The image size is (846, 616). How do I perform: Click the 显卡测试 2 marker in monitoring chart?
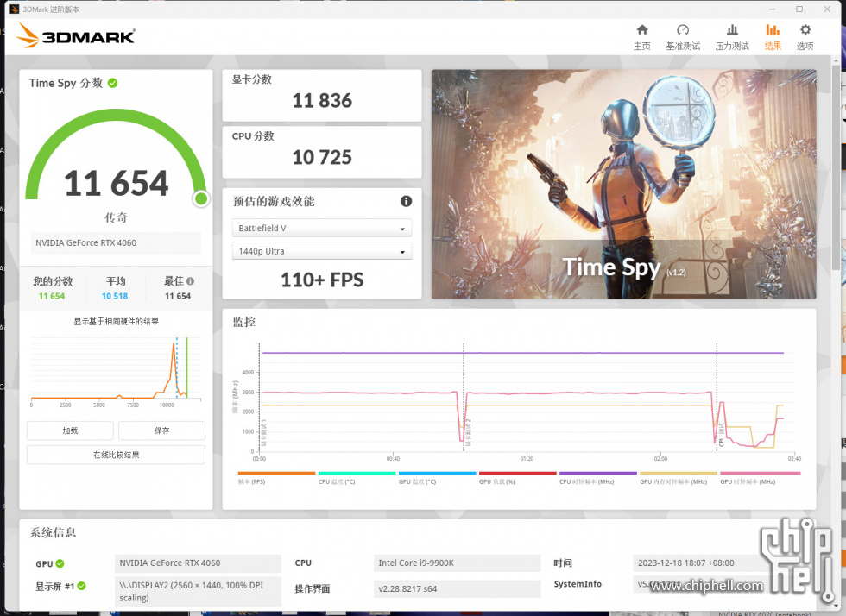[468, 432]
